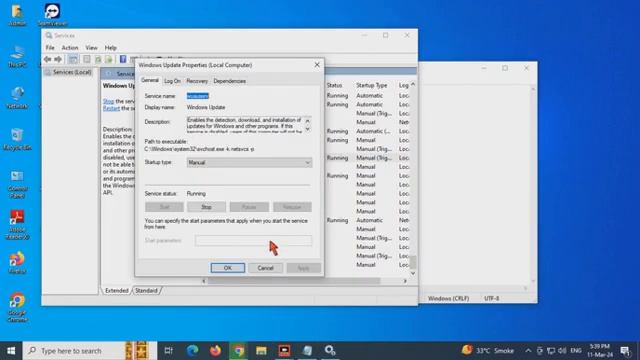Click the OK button in properties dialog
The height and width of the screenshot is (360, 640).
tap(228, 268)
